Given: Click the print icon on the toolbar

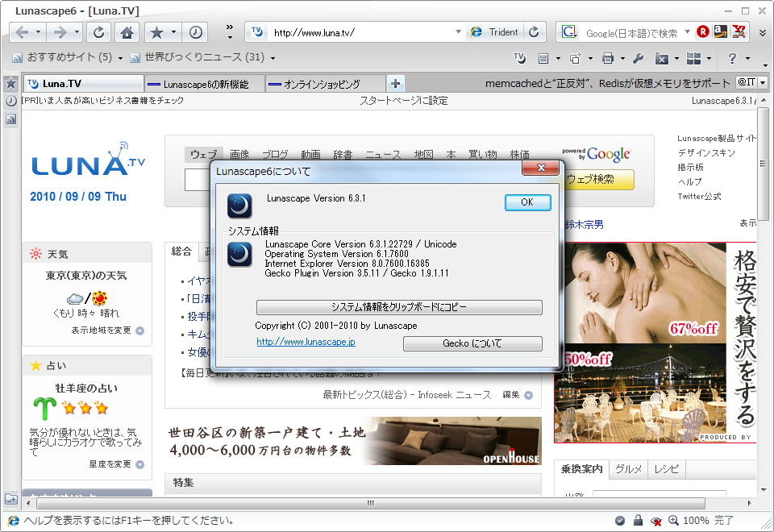Looking at the screenshot, I should [x=608, y=59].
